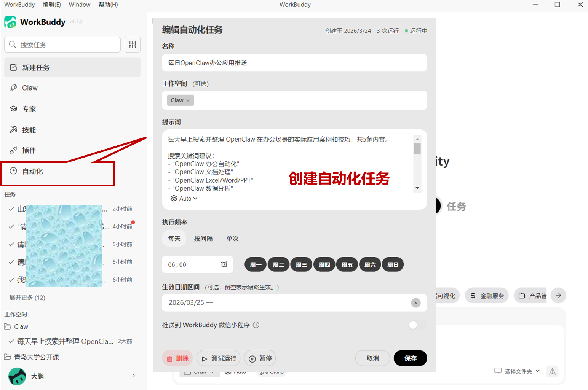Open the 选择文件夹 dropdown
The image size is (588, 390).
tap(517, 371)
